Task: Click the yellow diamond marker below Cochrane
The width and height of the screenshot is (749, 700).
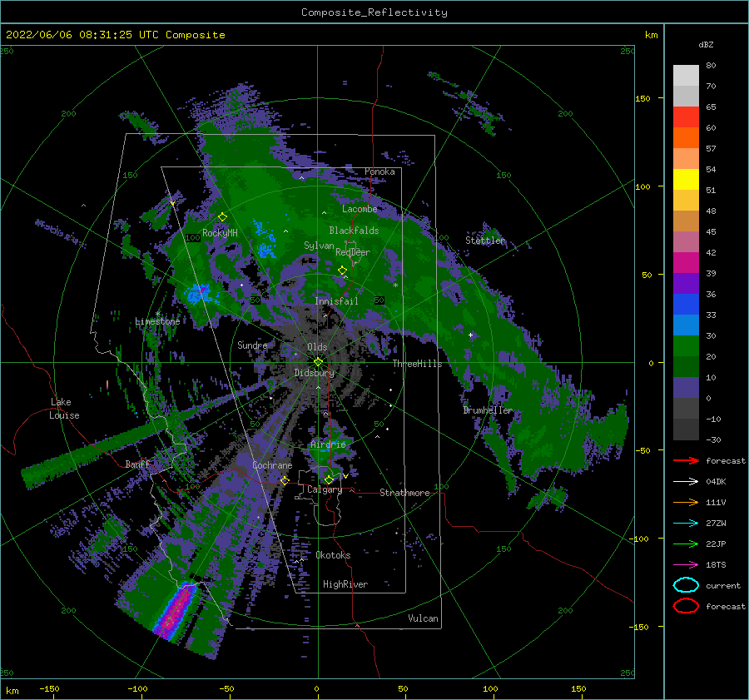Action: [x=285, y=480]
